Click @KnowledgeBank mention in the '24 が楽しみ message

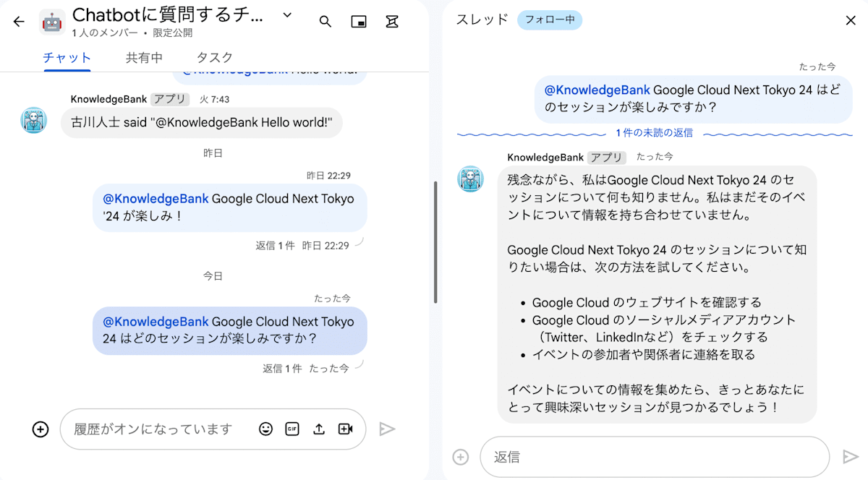[x=156, y=199]
